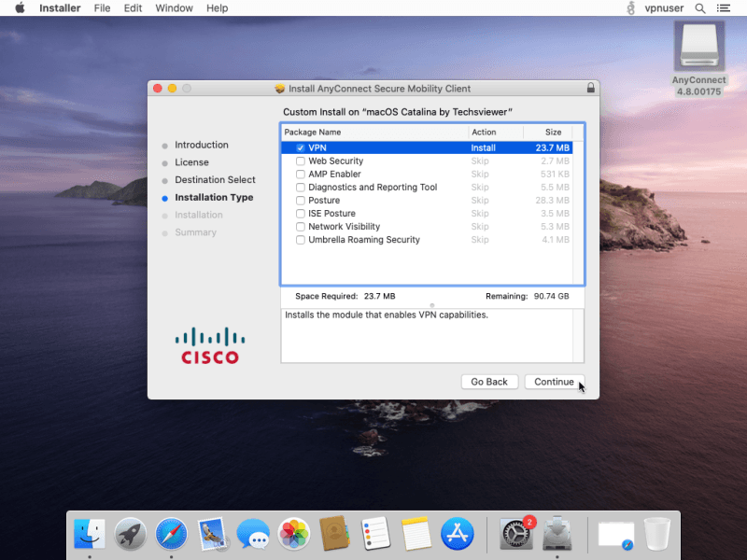Click Skip action in ISE Posture row
Image resolution: width=747 pixels, height=560 pixels.
pos(480,214)
